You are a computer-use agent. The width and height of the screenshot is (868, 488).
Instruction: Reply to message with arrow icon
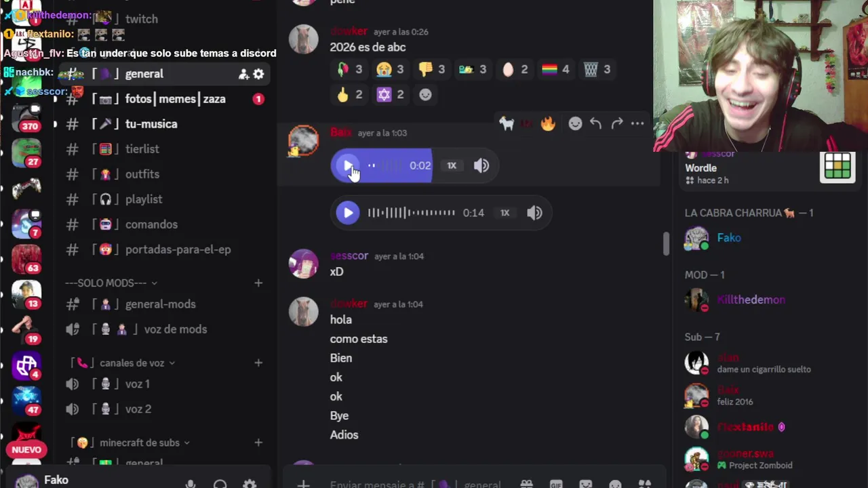(x=595, y=123)
